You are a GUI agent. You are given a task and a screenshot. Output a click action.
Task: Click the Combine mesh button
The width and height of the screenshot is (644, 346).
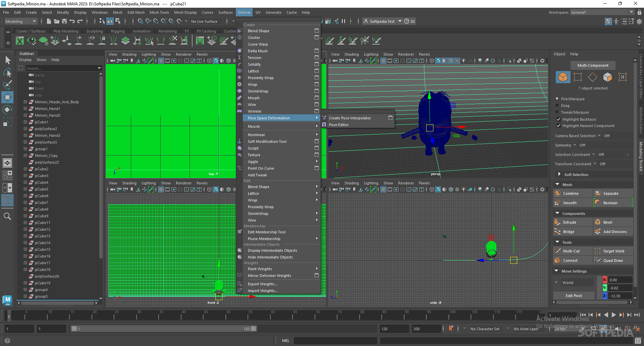click(x=573, y=193)
